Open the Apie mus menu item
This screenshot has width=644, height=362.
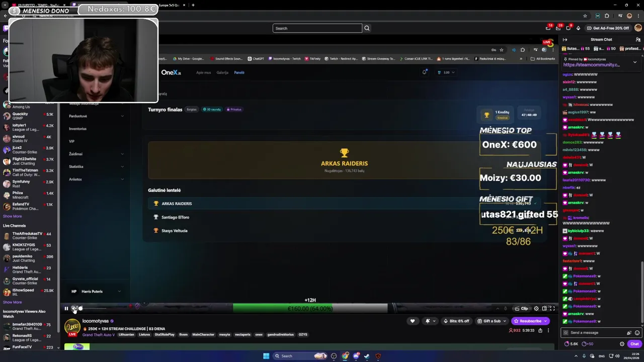(203, 72)
